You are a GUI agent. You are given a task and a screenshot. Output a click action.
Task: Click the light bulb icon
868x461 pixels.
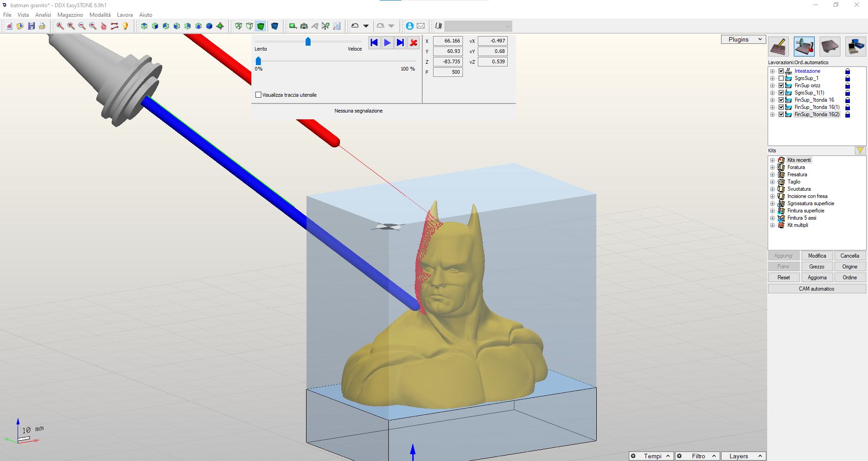[125, 26]
